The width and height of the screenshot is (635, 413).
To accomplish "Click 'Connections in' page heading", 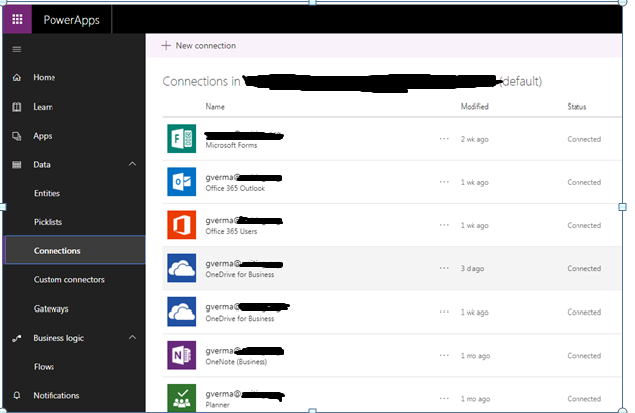I will 201,81.
